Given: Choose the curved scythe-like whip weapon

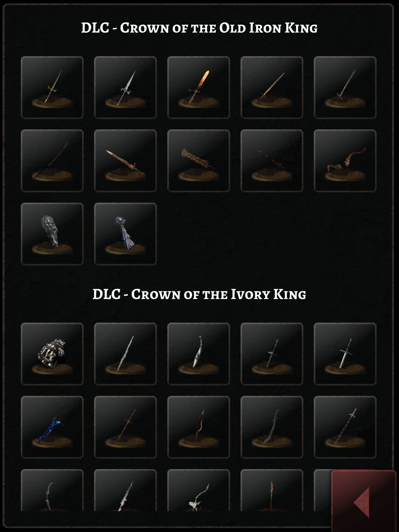Looking at the screenshot, I should [345, 161].
